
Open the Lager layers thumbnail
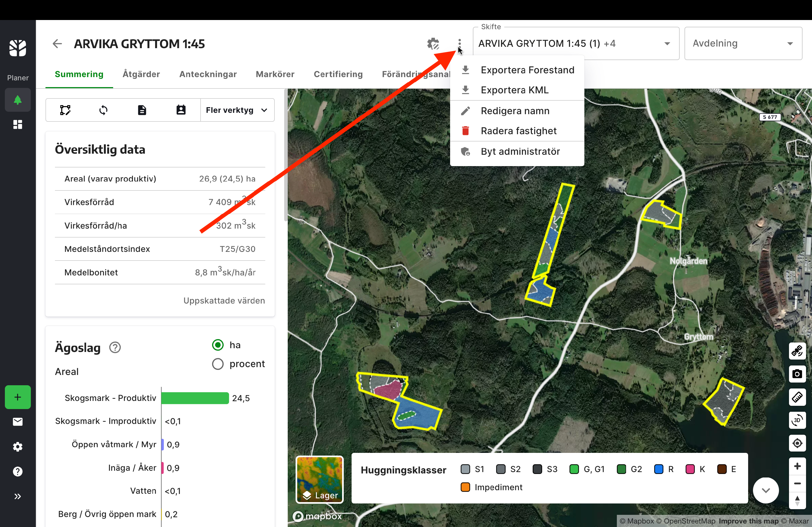[x=319, y=480]
